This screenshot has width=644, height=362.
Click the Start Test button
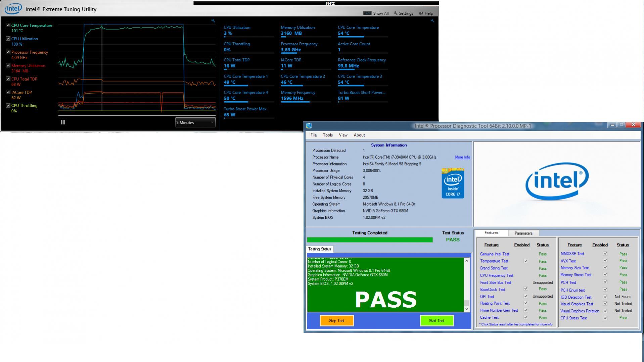pyautogui.click(x=436, y=321)
